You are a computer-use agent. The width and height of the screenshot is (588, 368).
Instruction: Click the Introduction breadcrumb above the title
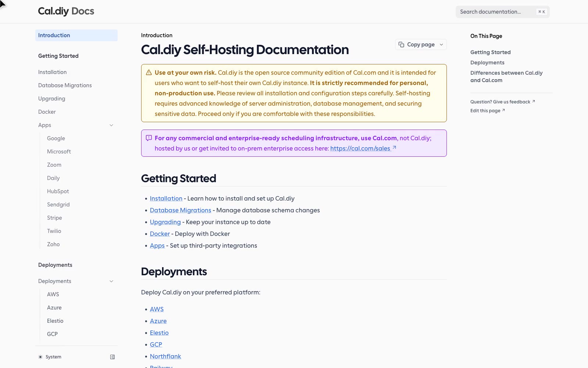[157, 35]
